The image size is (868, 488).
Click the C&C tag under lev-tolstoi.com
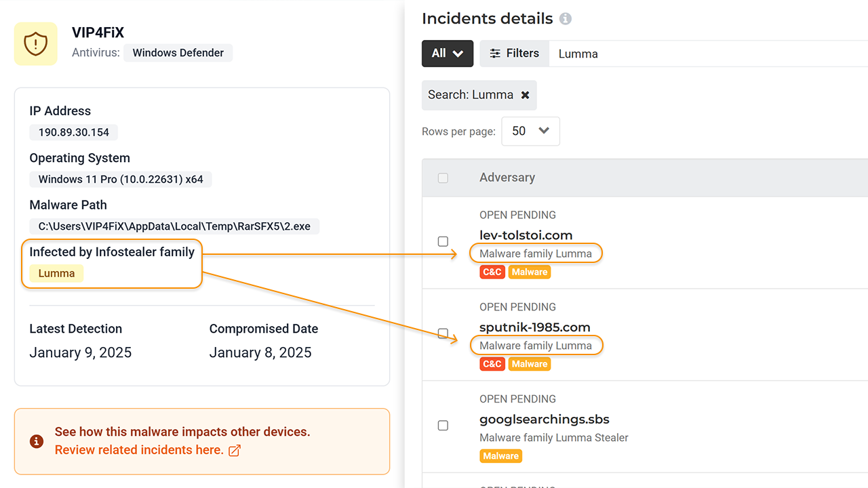pyautogui.click(x=492, y=272)
